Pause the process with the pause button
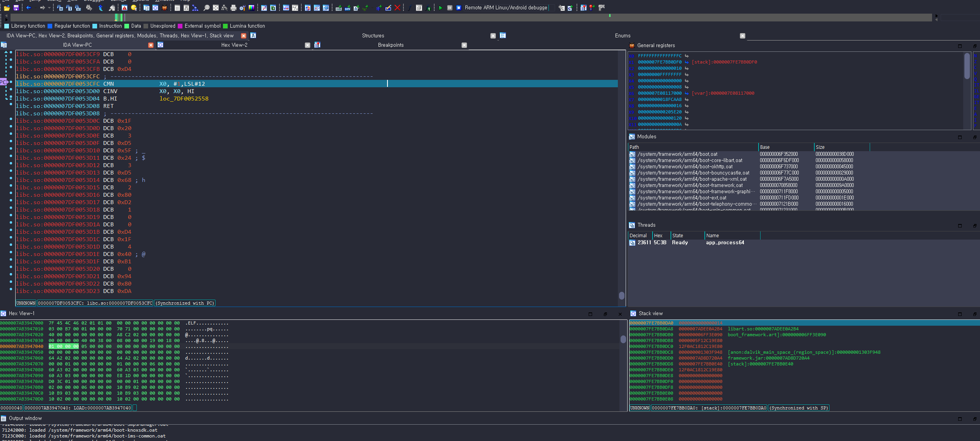Viewport: 980px width, 441px height. coord(450,8)
